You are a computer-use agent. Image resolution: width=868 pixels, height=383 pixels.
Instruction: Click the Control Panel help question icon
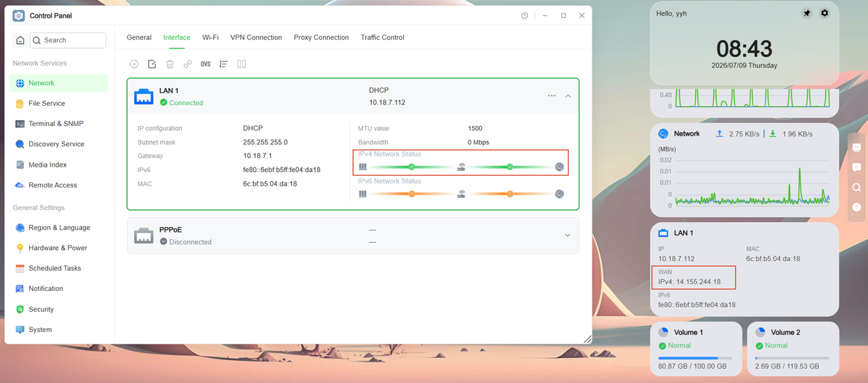(525, 16)
